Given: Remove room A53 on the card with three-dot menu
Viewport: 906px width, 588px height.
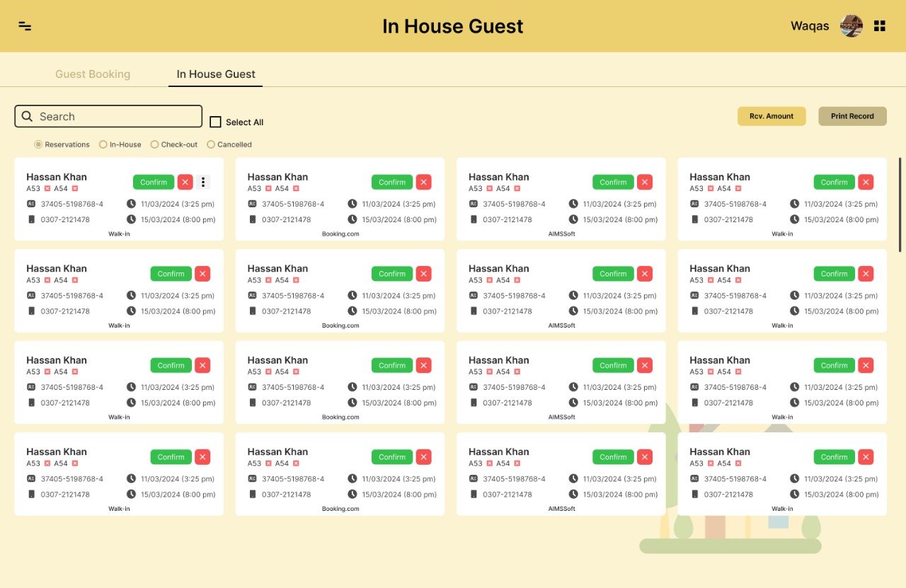Looking at the screenshot, I should pyautogui.click(x=47, y=188).
